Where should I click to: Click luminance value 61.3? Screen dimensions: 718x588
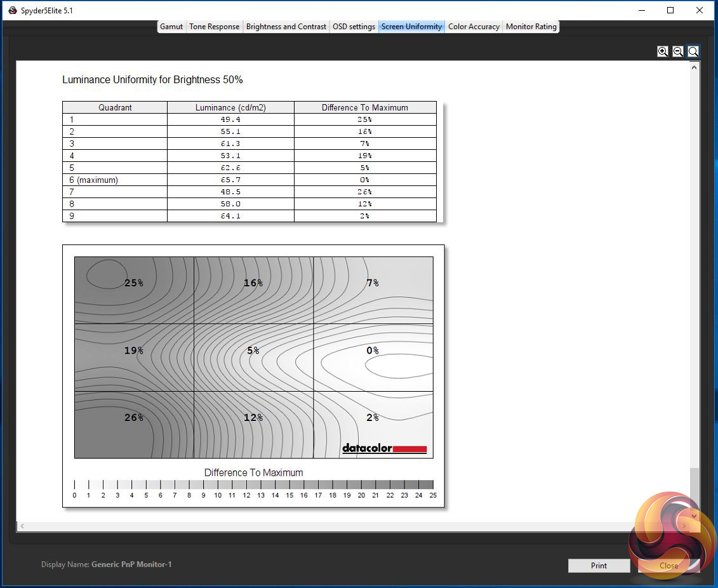230,144
